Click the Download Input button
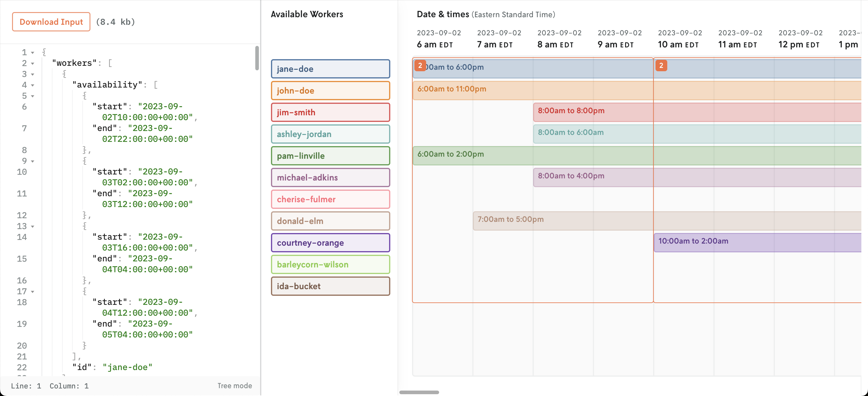 click(51, 22)
